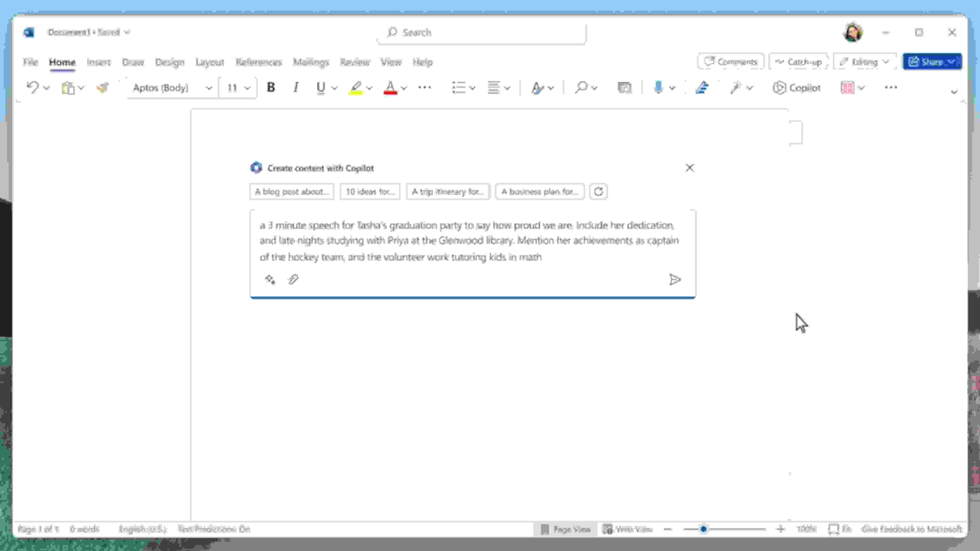Send the Copilot prompt
This screenshot has height=551, width=980.
[675, 279]
